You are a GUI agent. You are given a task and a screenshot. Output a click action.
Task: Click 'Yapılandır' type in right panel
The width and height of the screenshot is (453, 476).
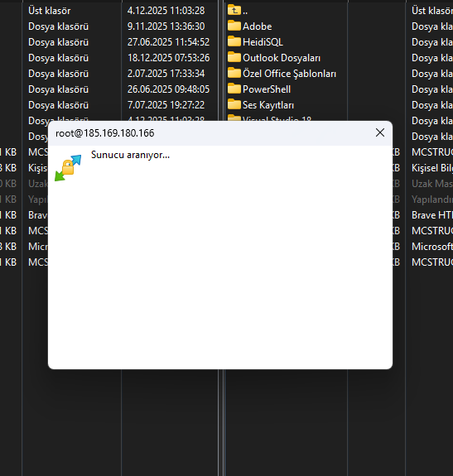pos(432,200)
